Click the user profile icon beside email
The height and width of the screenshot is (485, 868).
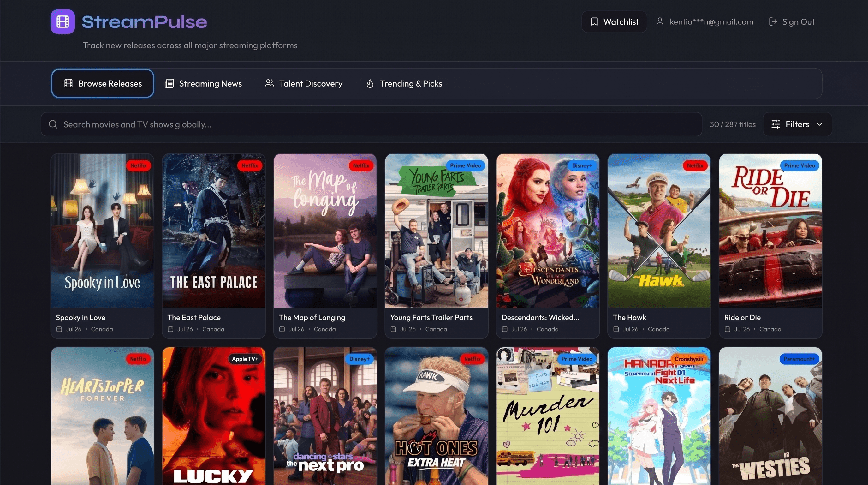pyautogui.click(x=660, y=22)
